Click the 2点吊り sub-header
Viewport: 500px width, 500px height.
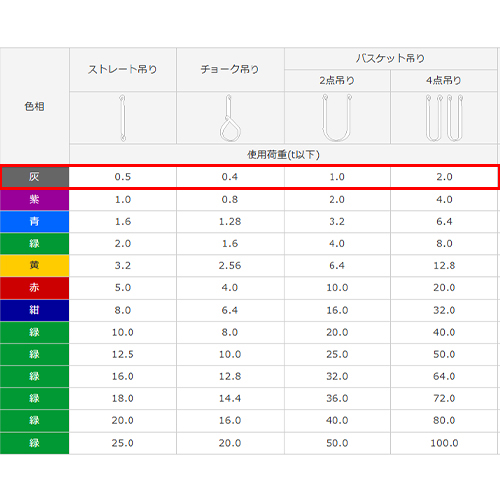tap(337, 80)
